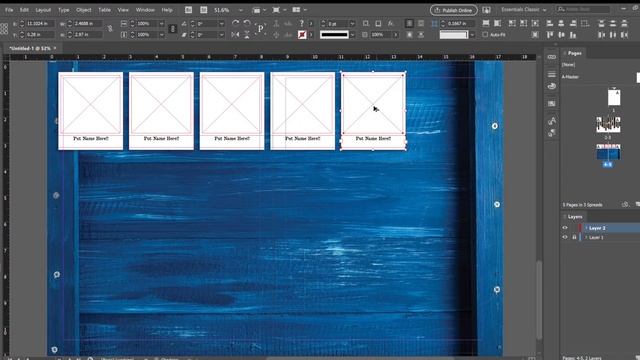Viewport: 640px width, 360px height.
Task: Open the Edit menu
Action: 24,10
